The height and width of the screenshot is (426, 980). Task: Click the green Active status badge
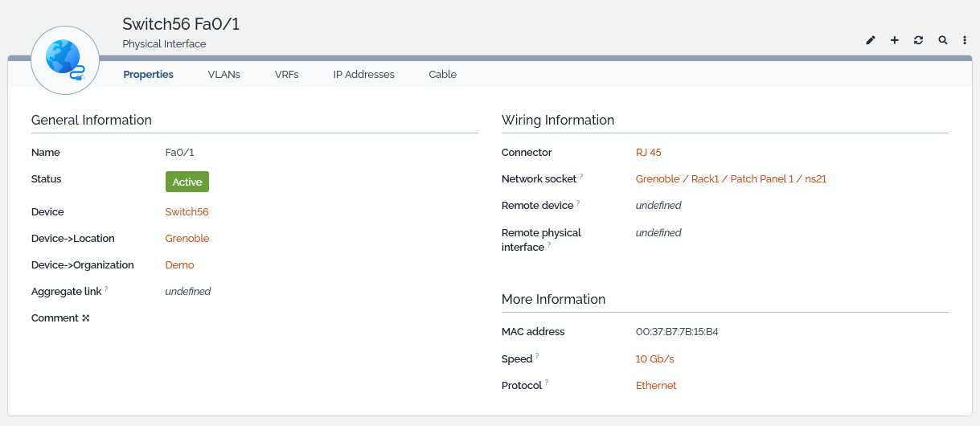pyautogui.click(x=187, y=182)
